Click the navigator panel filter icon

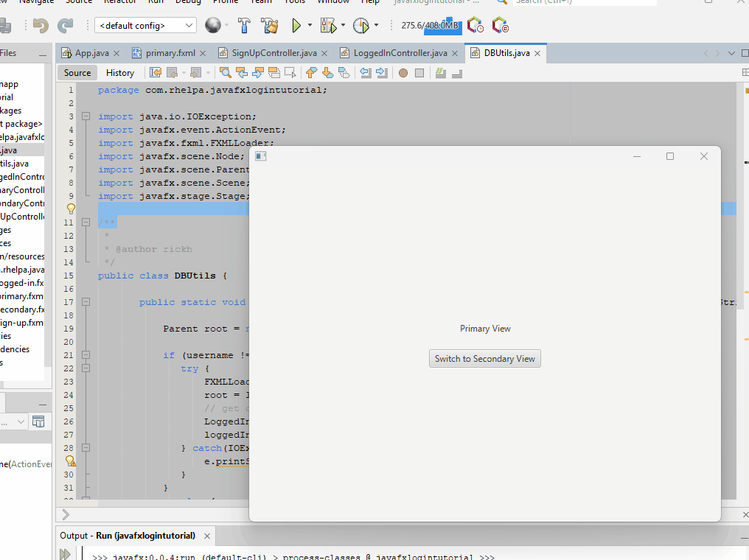[38, 421]
